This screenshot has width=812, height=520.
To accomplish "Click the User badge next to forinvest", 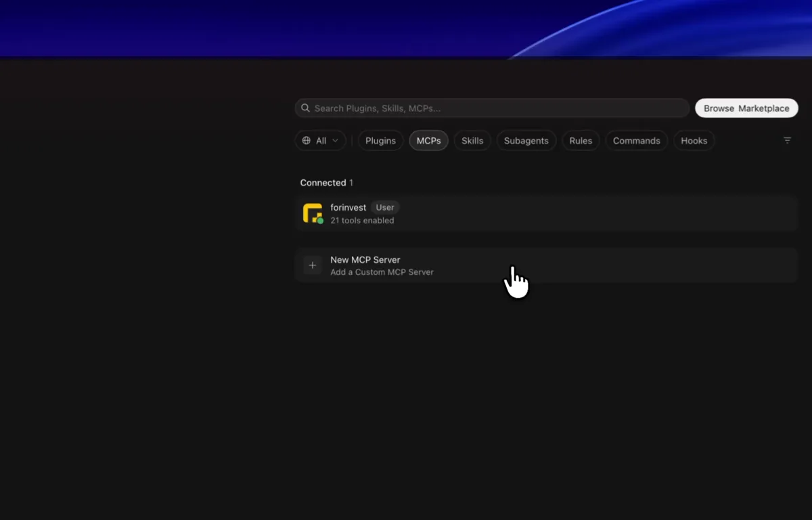I will 385,207.
